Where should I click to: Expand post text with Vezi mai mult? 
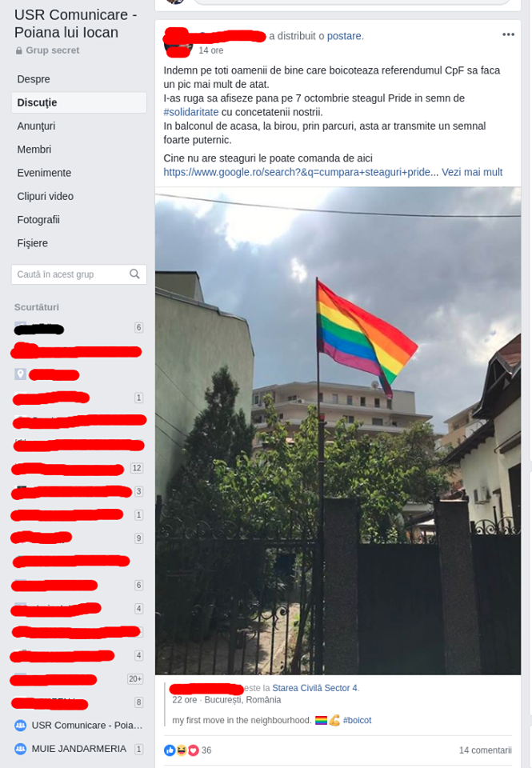click(x=472, y=172)
